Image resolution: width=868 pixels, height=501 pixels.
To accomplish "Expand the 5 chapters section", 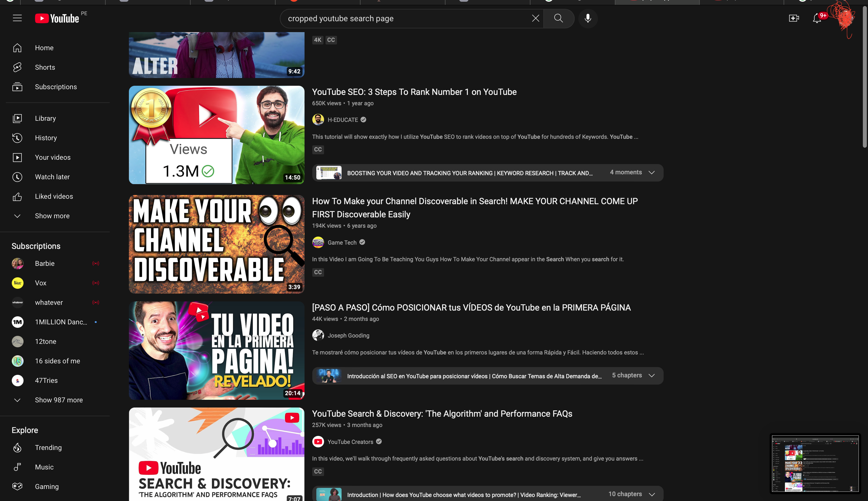I will 651,376.
